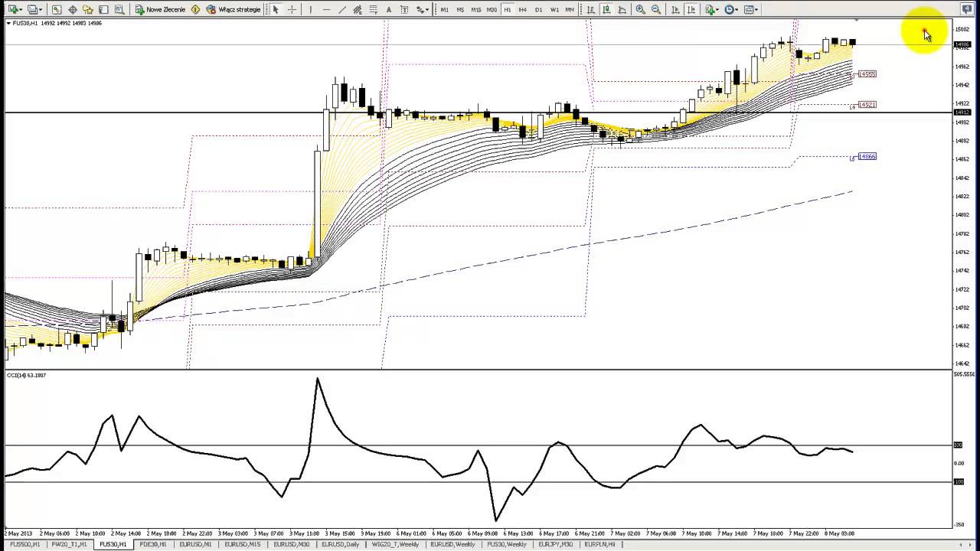The image size is (980, 551).
Task: Select the Horizontal Line drawing tool
Action: (326, 9)
